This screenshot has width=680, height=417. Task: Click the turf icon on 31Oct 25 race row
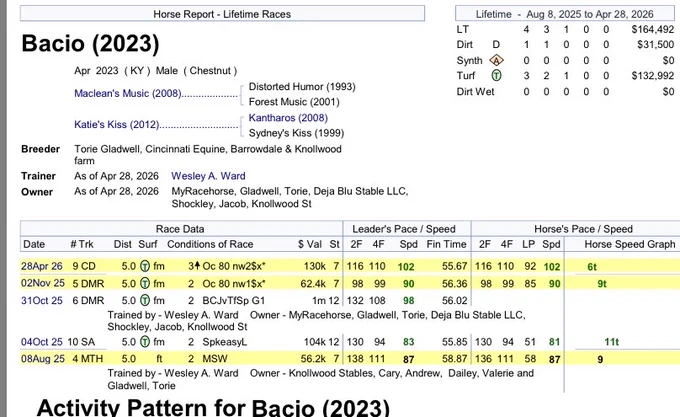pyautogui.click(x=145, y=300)
